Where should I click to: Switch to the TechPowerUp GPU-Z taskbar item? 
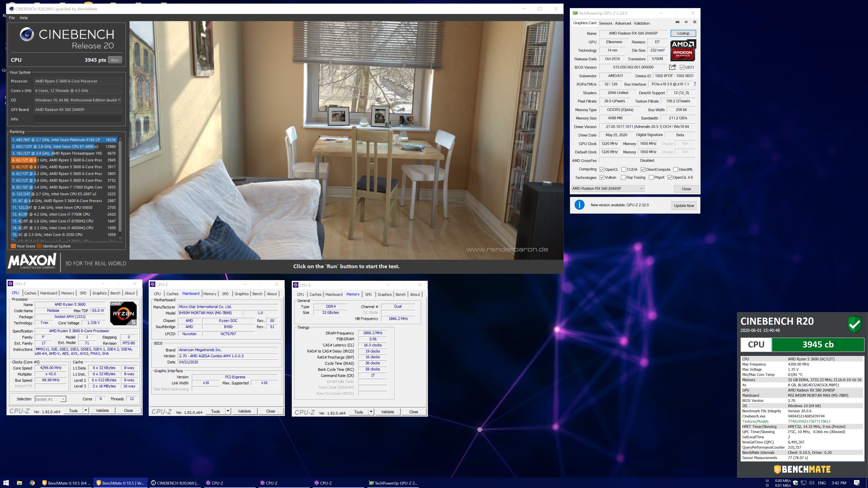point(393,483)
